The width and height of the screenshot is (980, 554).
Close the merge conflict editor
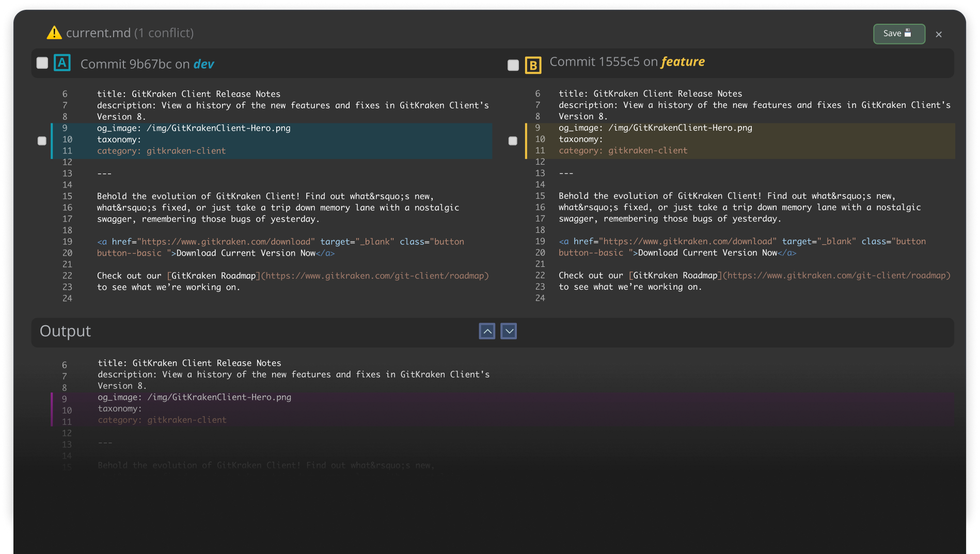click(939, 34)
